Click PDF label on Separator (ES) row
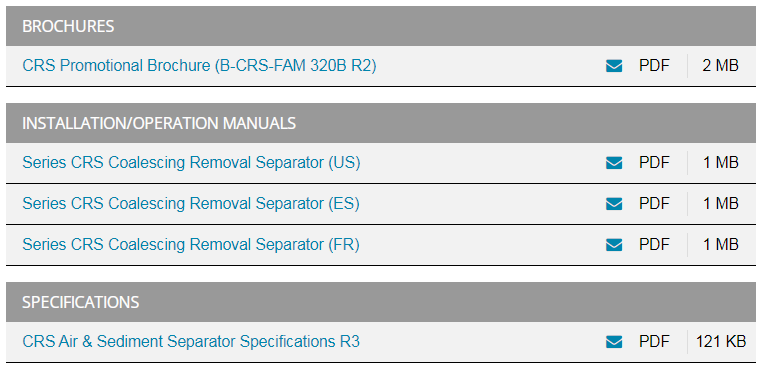The width and height of the screenshot is (760, 369). click(654, 204)
